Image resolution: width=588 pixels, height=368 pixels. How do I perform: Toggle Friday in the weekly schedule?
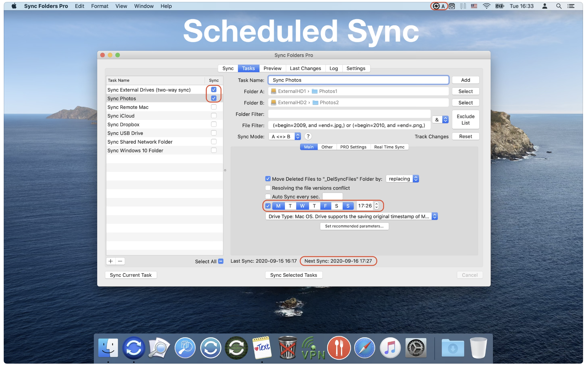point(325,206)
